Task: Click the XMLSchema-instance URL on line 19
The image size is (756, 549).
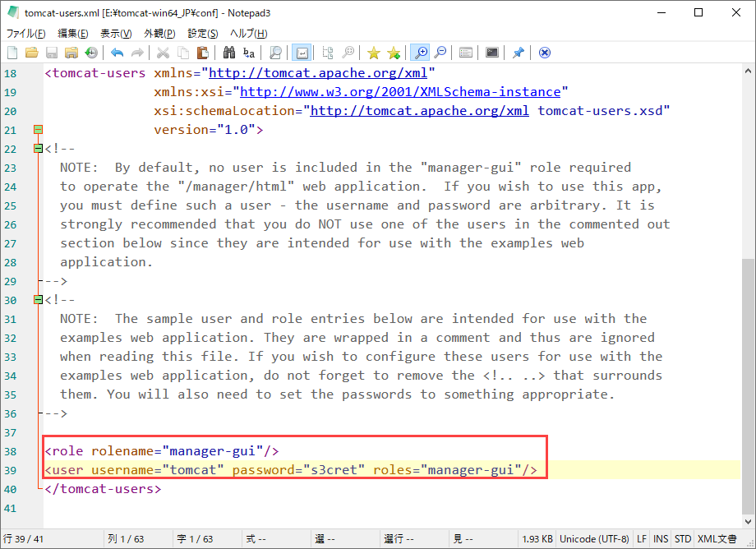Action: (399, 92)
